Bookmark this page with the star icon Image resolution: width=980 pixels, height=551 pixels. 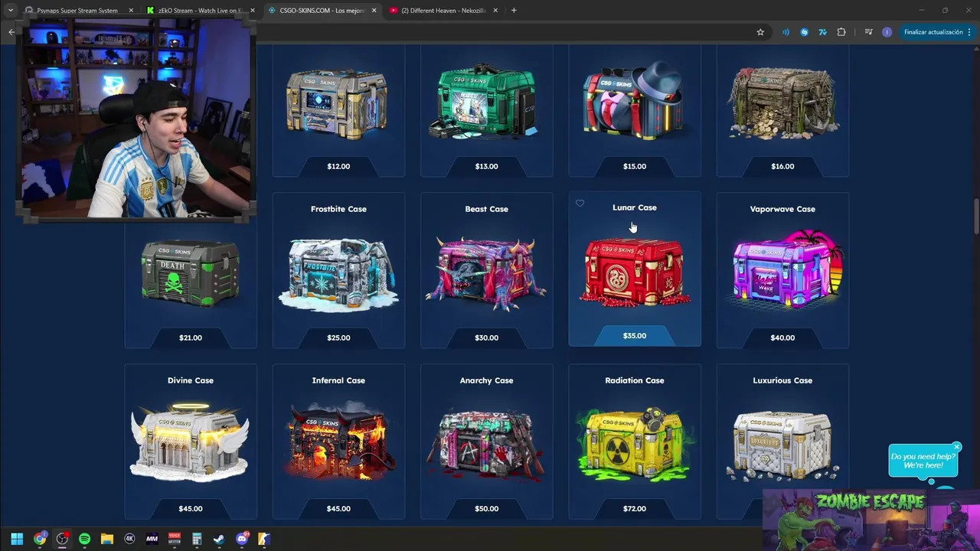click(x=760, y=32)
